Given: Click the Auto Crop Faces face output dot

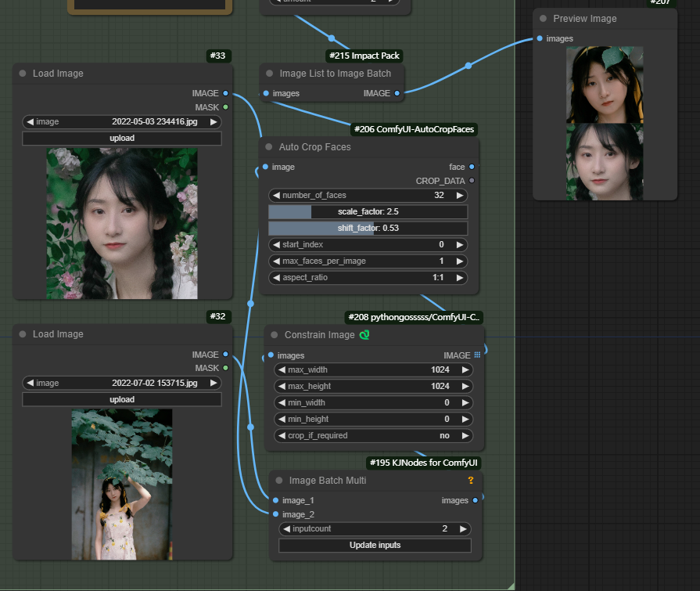Looking at the screenshot, I should 472,167.
